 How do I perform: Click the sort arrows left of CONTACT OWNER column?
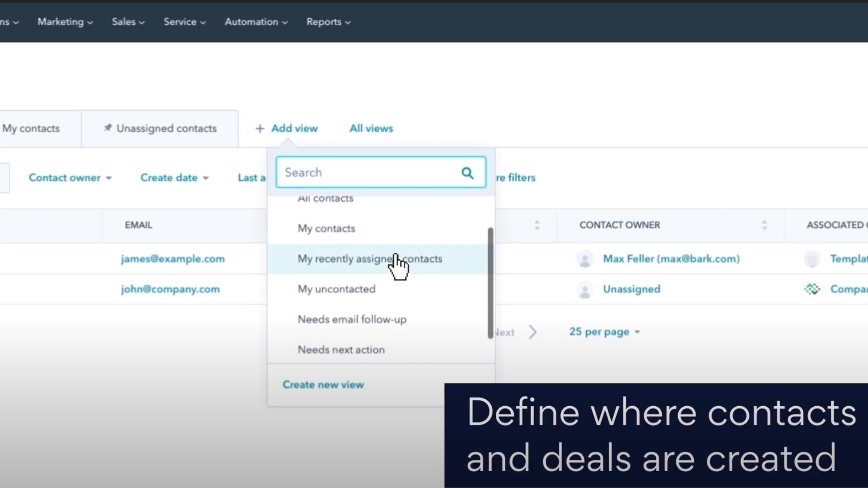coord(537,224)
